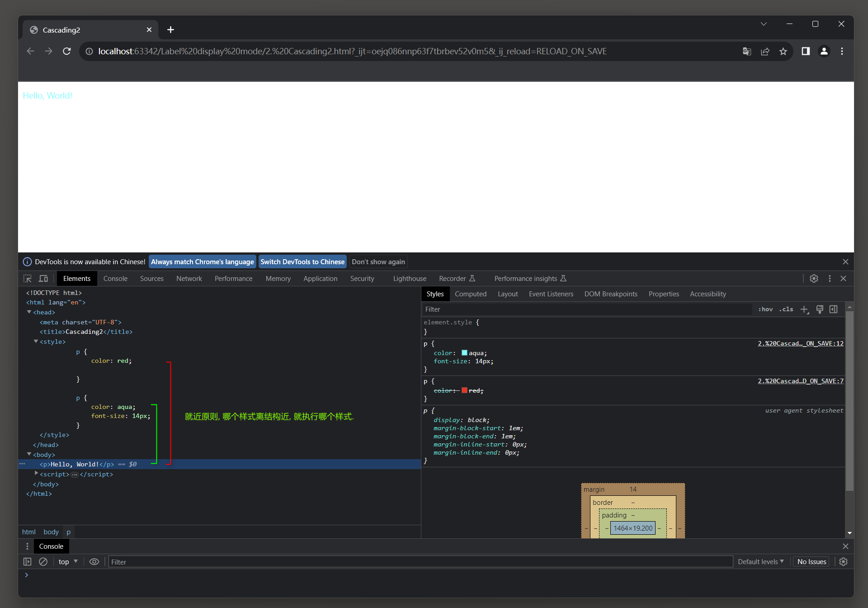This screenshot has height=608, width=868.
Task: Click the translate page icon
Action: 747,52
